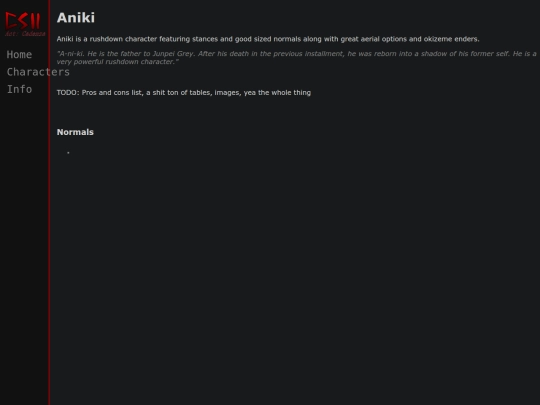Screen dimensions: 540x405
Task: Open the Info page link
Action: (x=19, y=89)
